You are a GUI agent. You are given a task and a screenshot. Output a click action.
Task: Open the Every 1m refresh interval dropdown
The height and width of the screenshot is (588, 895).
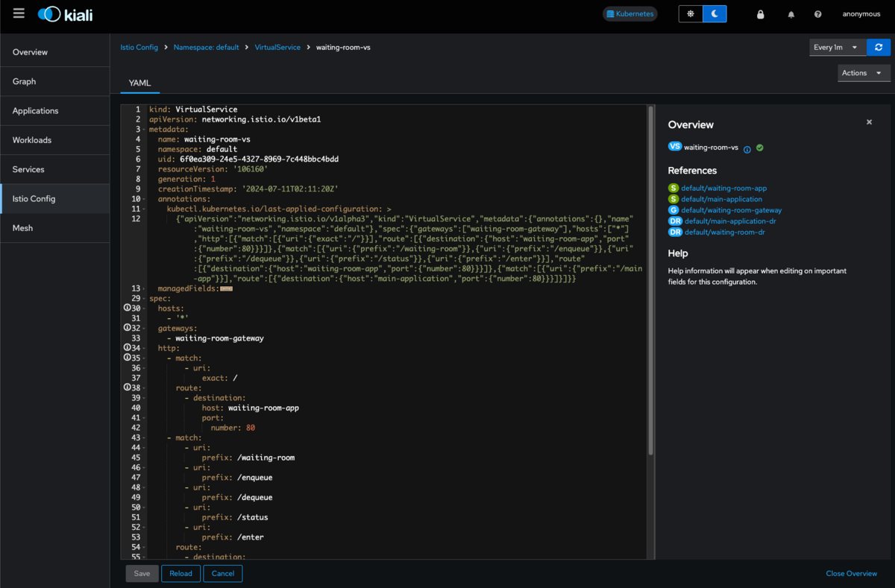(x=838, y=47)
